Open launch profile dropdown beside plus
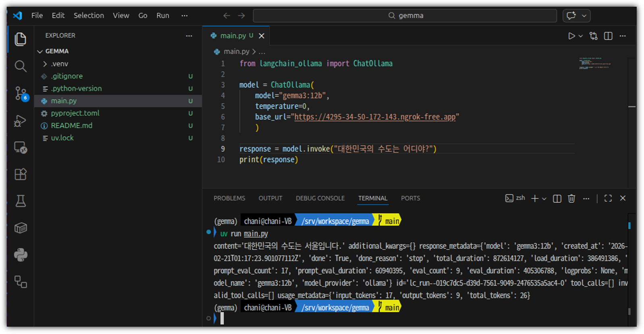The image size is (644, 334). pos(544,198)
